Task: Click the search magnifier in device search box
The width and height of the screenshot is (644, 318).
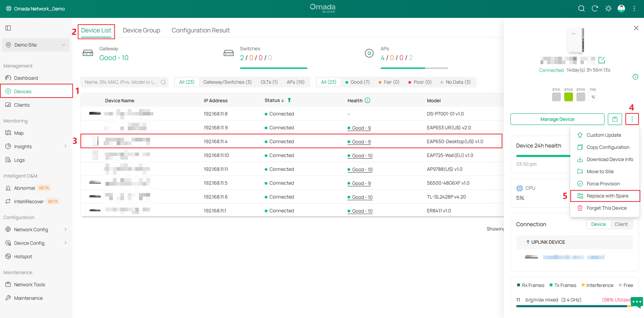Action: click(163, 82)
